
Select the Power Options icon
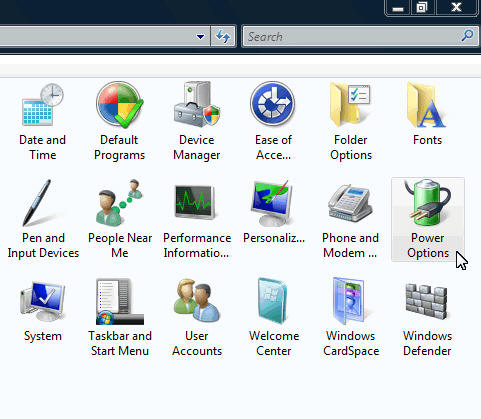(x=428, y=219)
